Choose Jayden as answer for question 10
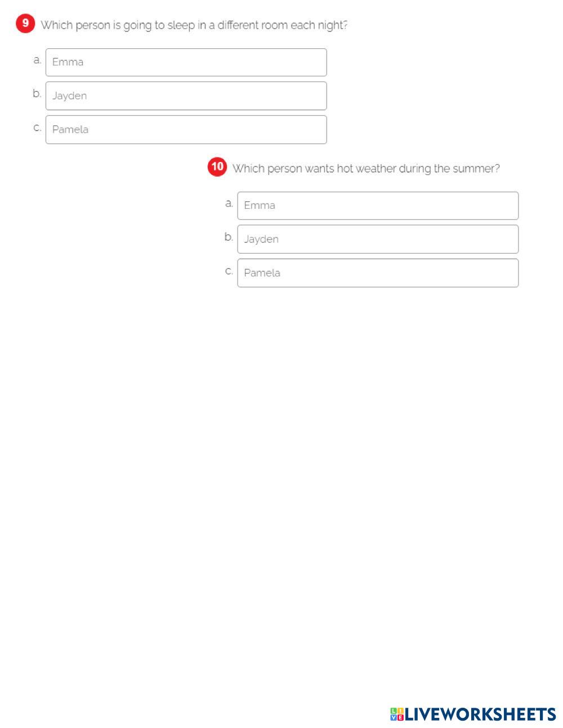 [377, 239]
